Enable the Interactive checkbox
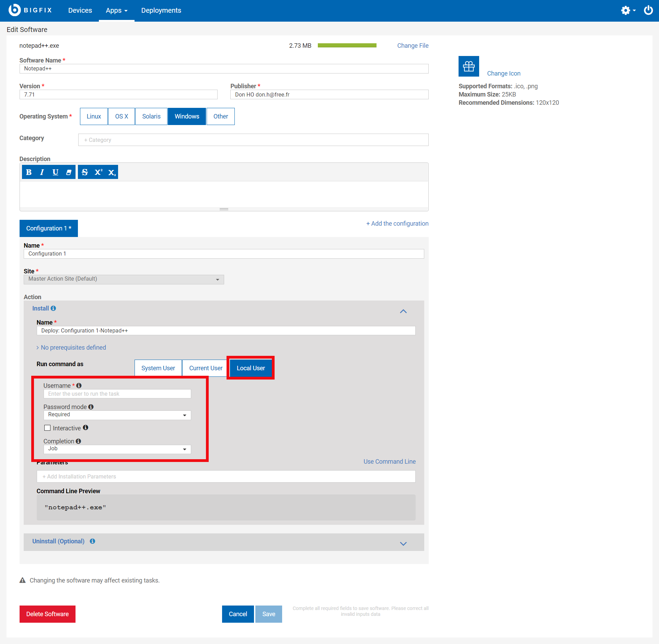This screenshot has width=659, height=644. (x=47, y=428)
